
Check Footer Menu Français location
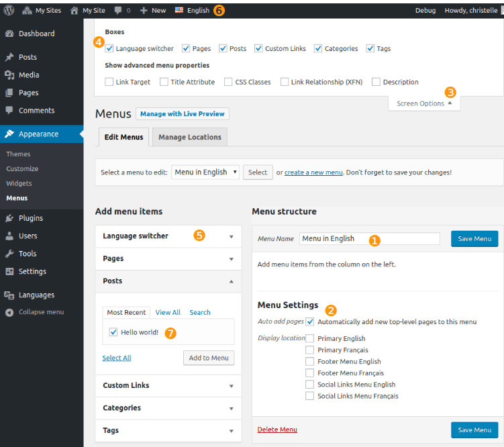pos(310,372)
